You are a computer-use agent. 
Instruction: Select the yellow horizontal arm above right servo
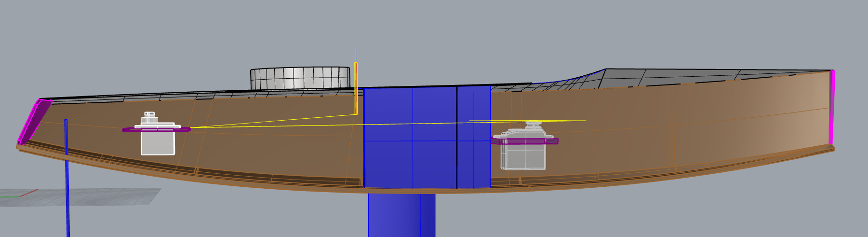point(569,121)
